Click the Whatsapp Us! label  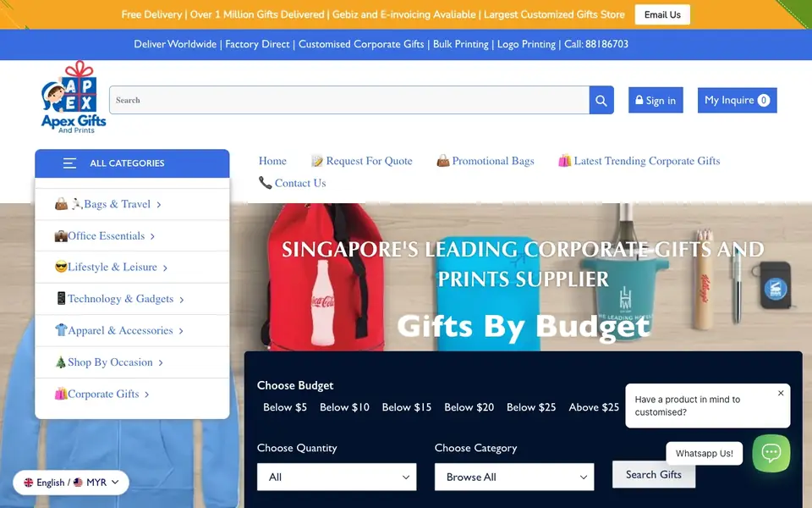(705, 454)
